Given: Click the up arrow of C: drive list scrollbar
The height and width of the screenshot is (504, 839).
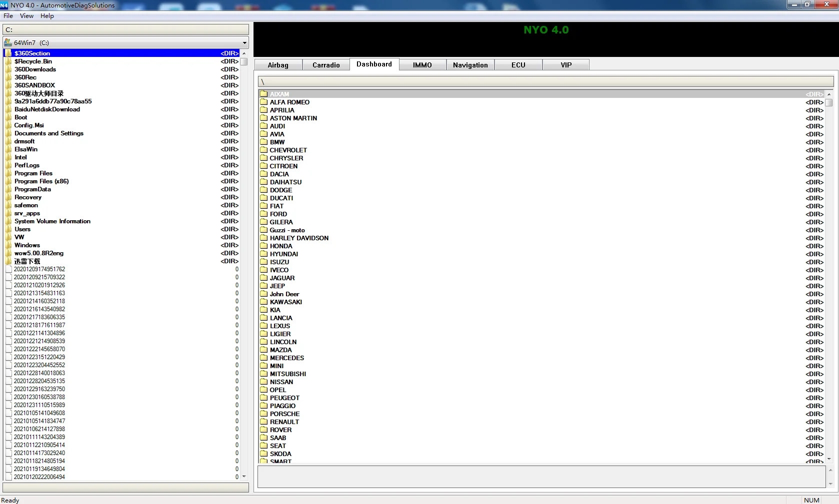Looking at the screenshot, I should (x=244, y=53).
